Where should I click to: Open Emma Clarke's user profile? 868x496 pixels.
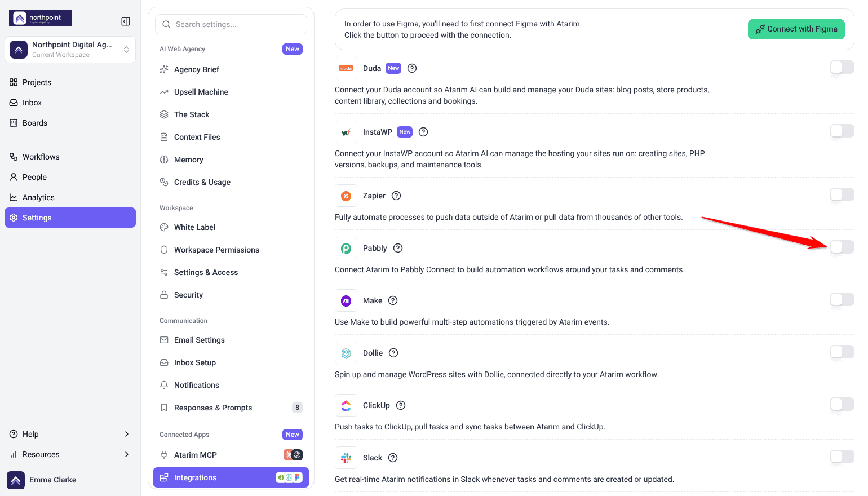[70, 480]
